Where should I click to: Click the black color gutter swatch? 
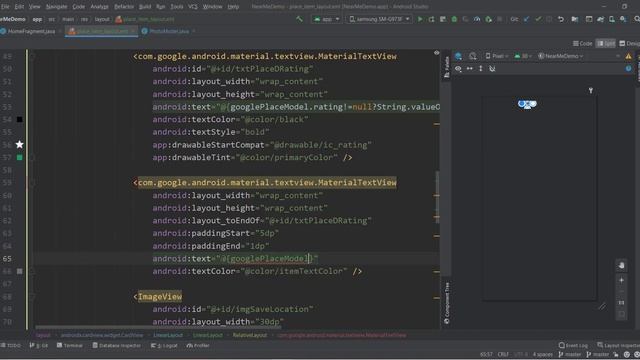pyautogui.click(x=20, y=120)
